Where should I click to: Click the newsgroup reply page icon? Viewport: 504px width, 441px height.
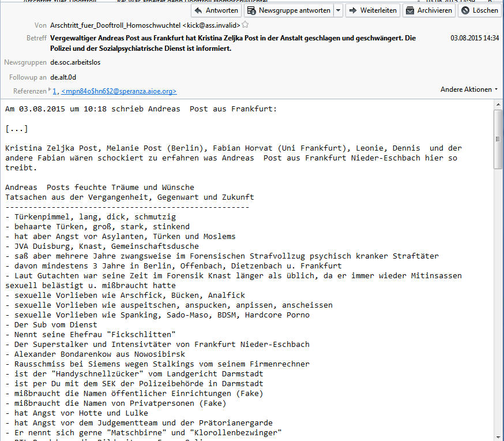[251, 10]
